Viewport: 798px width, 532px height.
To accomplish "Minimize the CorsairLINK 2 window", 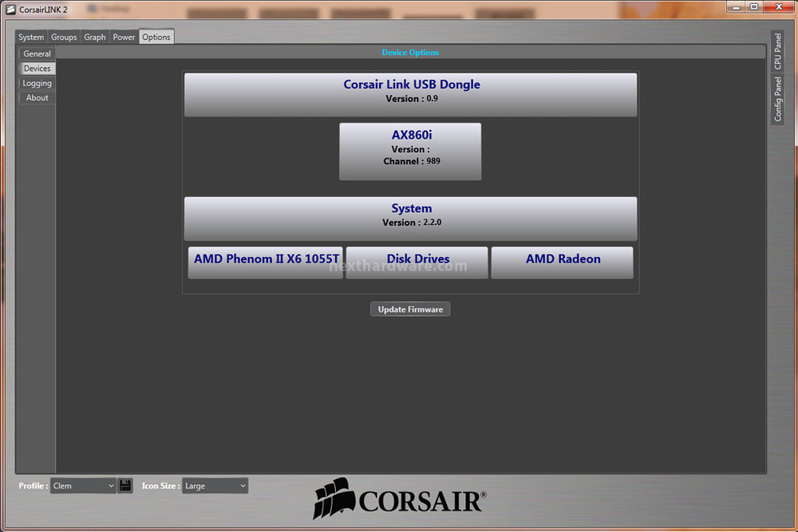I will [x=736, y=7].
